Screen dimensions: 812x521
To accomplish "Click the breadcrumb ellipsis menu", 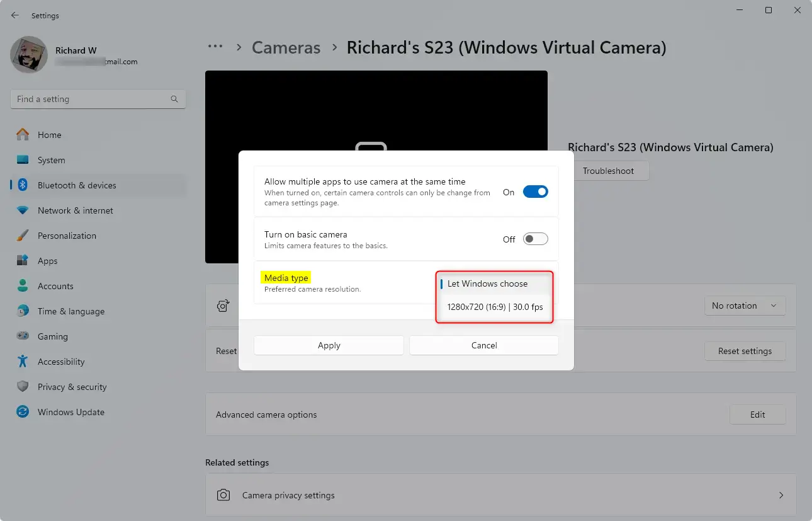I will (x=215, y=47).
